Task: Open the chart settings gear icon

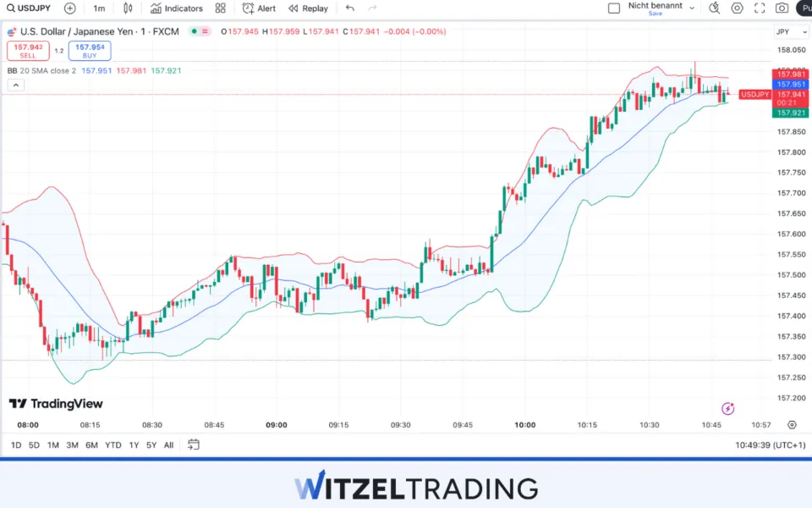Action: tap(737, 8)
